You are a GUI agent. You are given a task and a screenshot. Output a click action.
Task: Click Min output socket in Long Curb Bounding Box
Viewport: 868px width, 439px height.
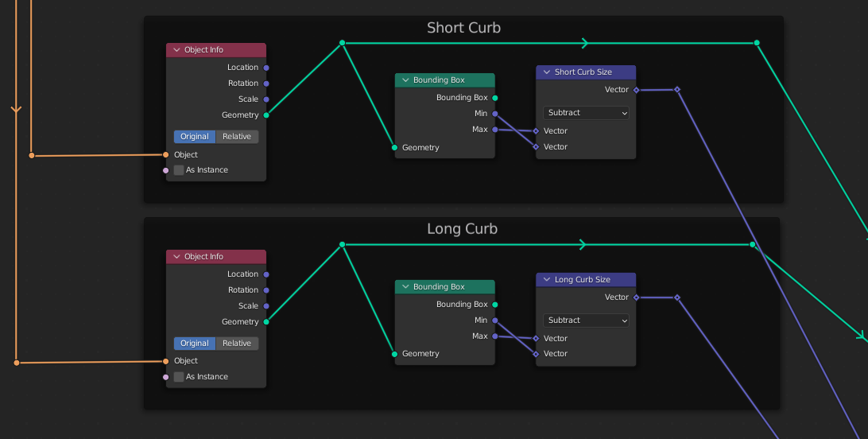click(x=495, y=321)
